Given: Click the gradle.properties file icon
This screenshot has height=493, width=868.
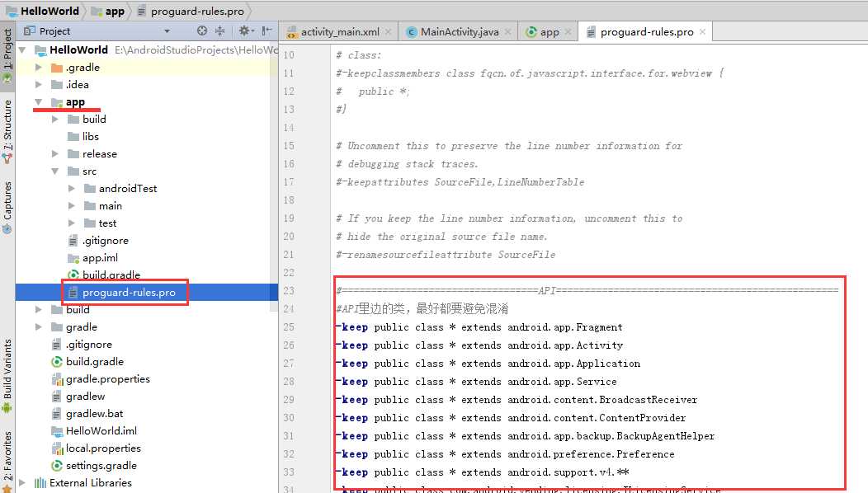Looking at the screenshot, I should click(56, 379).
